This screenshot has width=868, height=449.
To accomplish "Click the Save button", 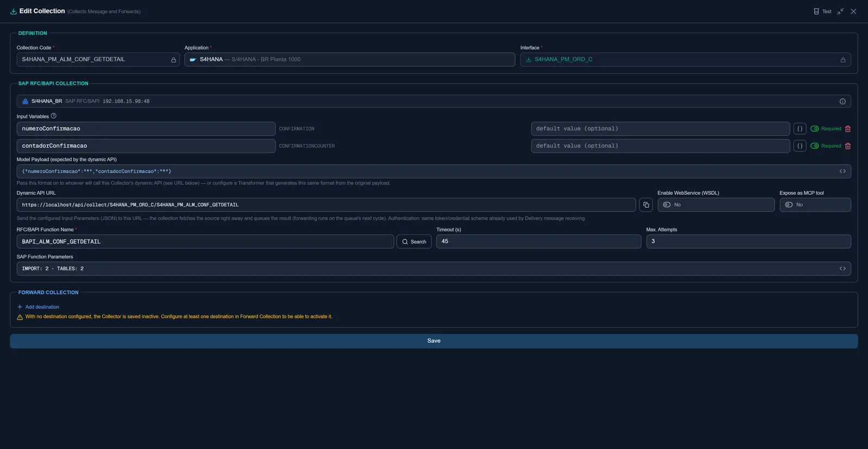I will 434,341.
